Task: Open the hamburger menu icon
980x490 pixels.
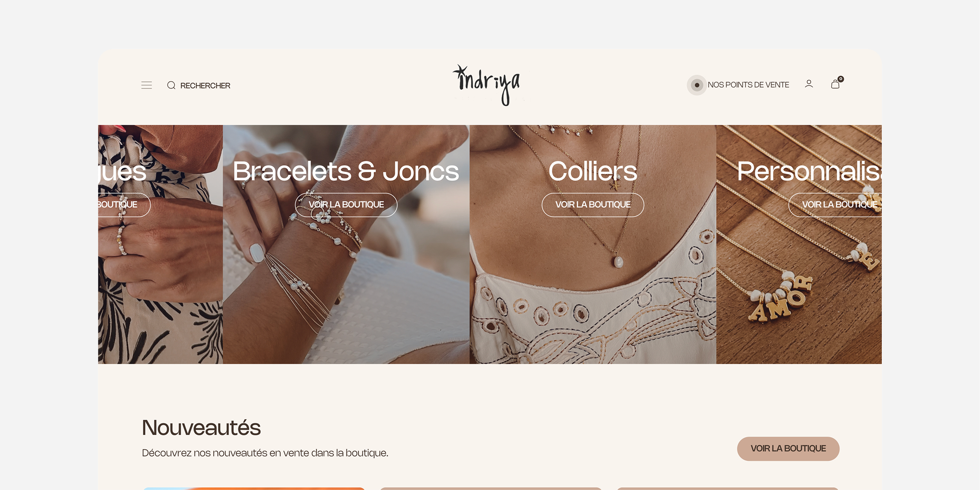Action: tap(146, 85)
